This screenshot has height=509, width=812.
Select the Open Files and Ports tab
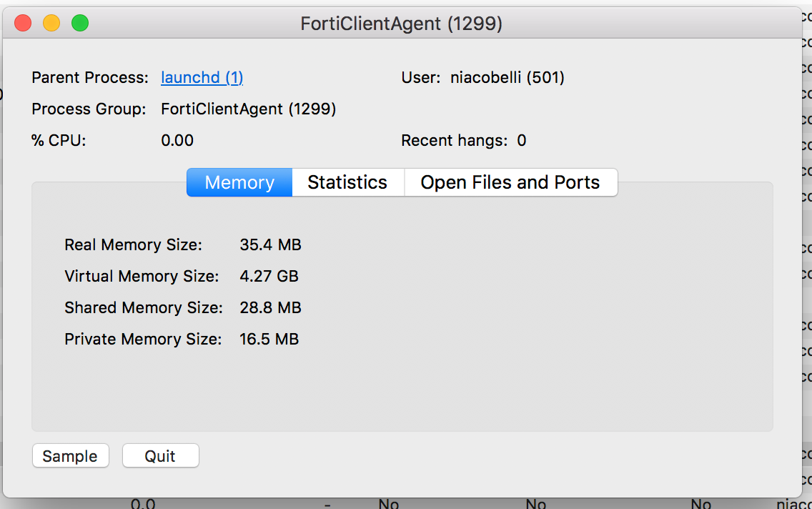click(510, 182)
